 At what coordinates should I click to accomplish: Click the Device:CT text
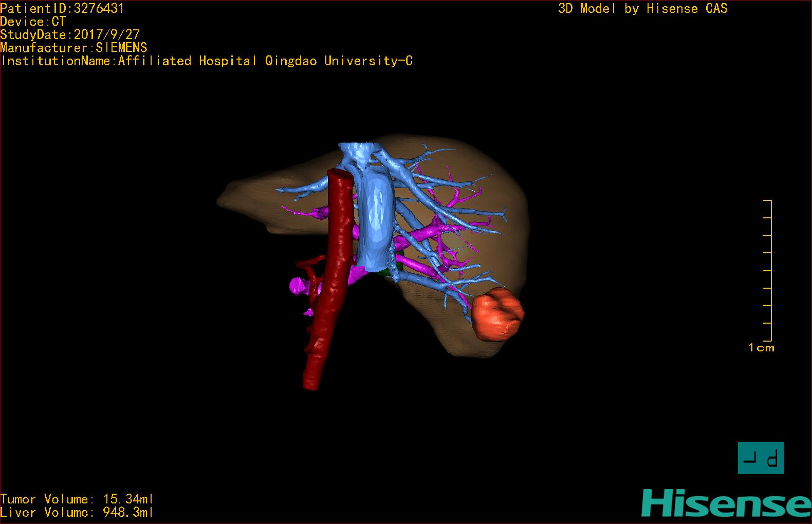coord(33,22)
